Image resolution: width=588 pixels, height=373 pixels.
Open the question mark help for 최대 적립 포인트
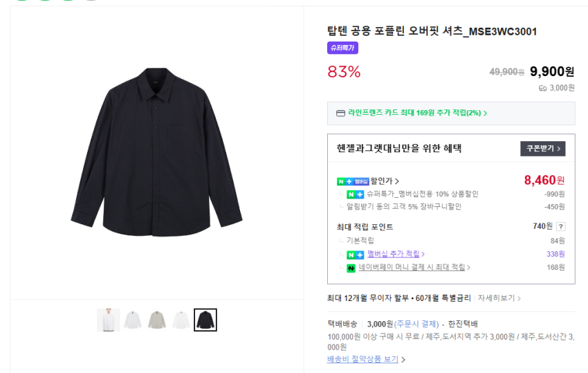(x=560, y=226)
